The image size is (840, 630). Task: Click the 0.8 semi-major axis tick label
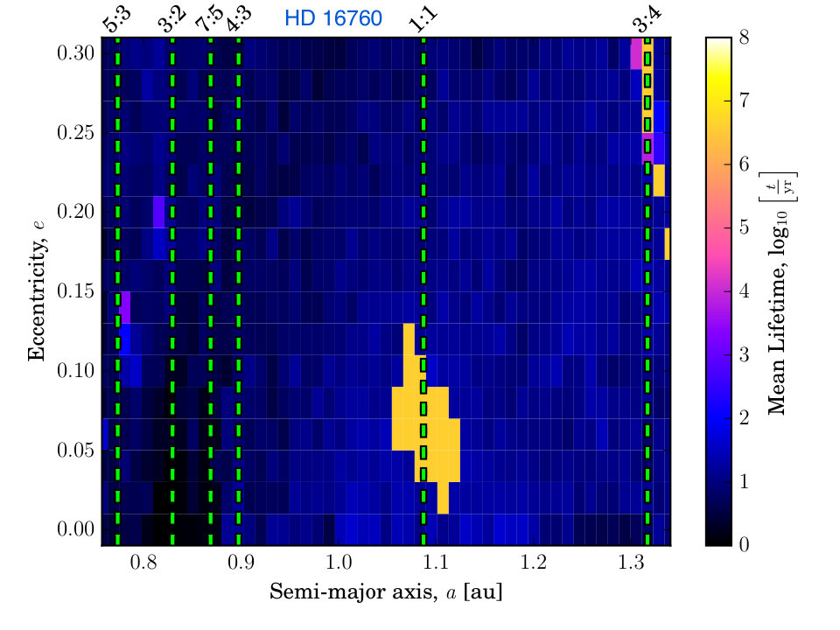point(143,563)
